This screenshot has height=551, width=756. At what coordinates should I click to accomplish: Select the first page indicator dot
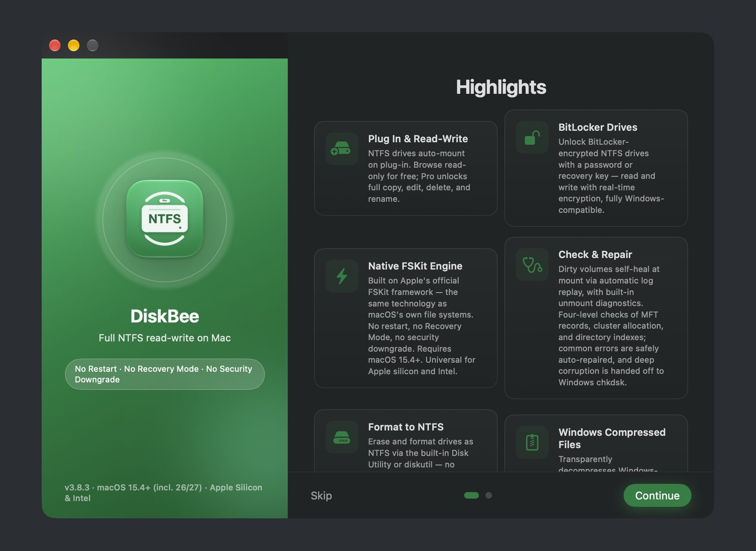click(471, 495)
